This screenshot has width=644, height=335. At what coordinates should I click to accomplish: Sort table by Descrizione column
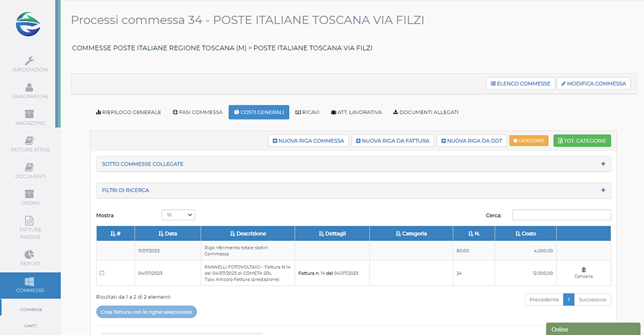248,234
